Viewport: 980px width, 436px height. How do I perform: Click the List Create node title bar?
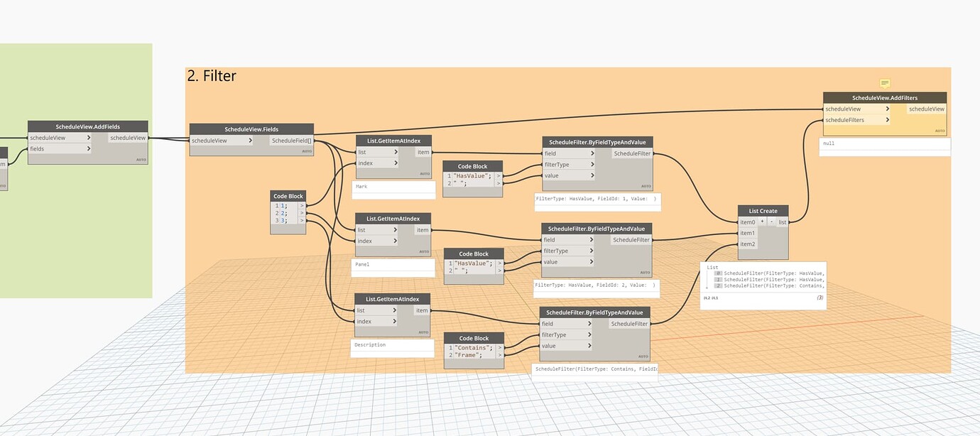click(x=761, y=210)
